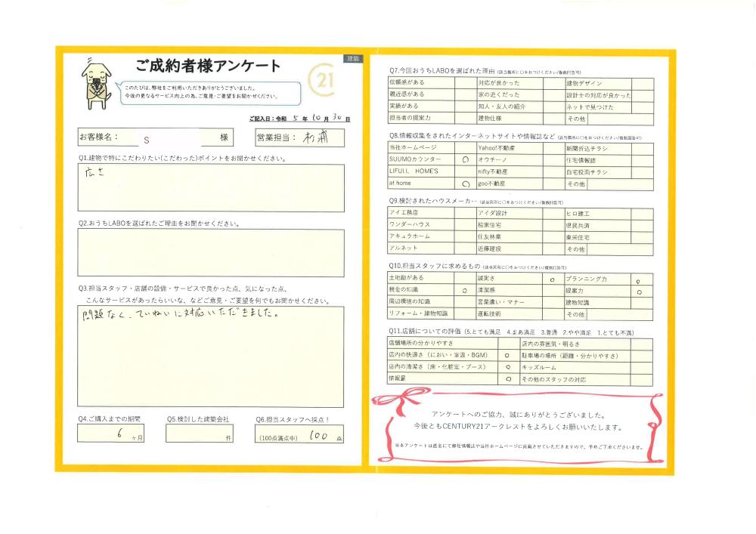Click the gray 建築 tag in the corner
Screen dimensions: 756x534
point(352,59)
